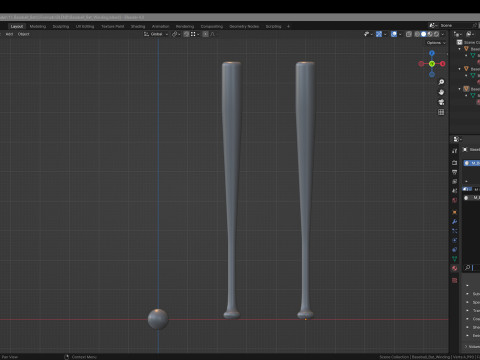Toggle X-ray mode

(409, 34)
